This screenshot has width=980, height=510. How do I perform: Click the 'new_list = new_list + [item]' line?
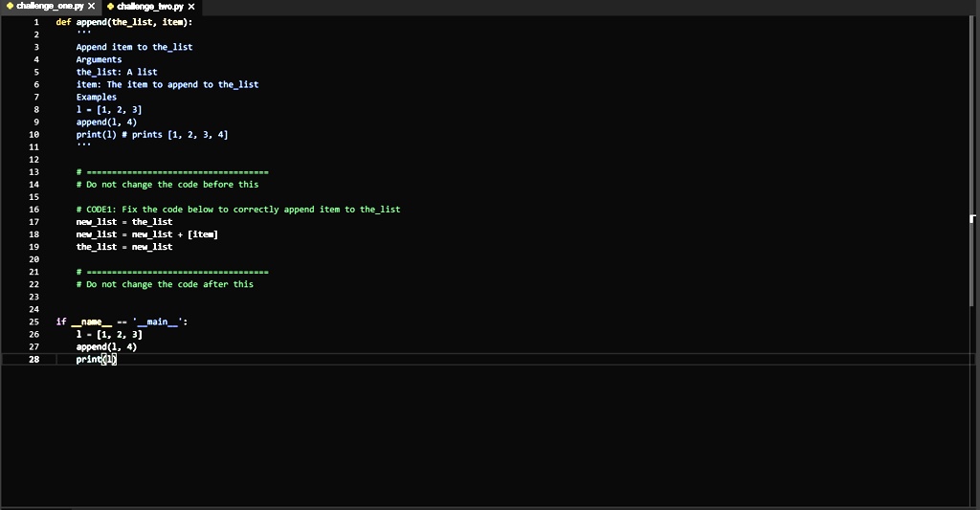pyautogui.click(x=146, y=234)
